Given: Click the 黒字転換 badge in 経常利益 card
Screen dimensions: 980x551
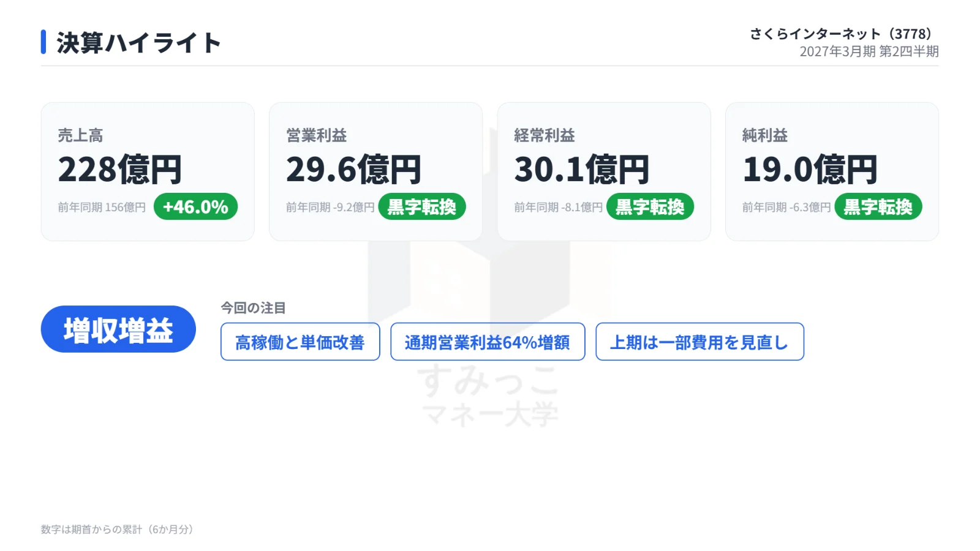Looking at the screenshot, I should coord(650,207).
